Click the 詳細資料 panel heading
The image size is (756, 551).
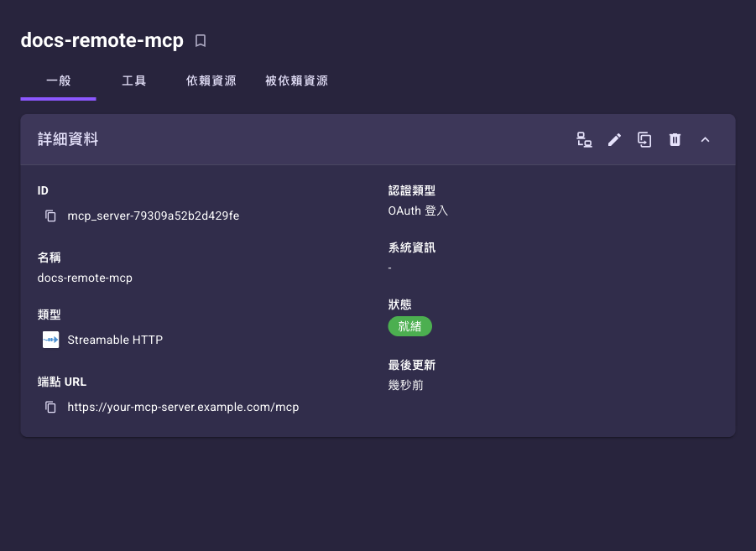[68, 139]
